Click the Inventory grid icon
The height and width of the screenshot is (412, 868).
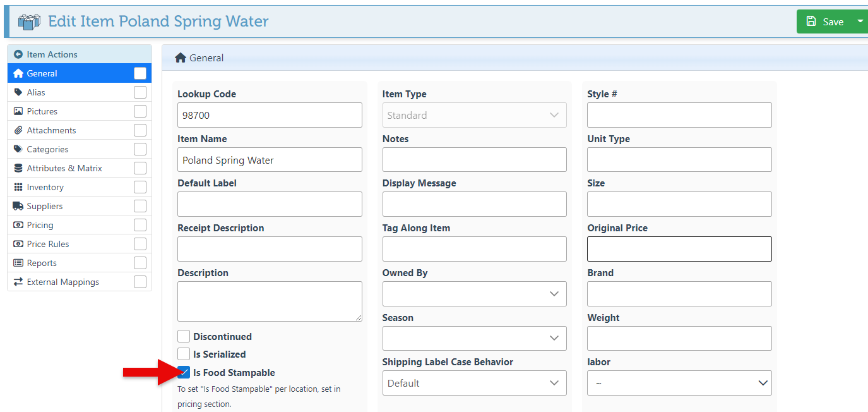point(18,187)
